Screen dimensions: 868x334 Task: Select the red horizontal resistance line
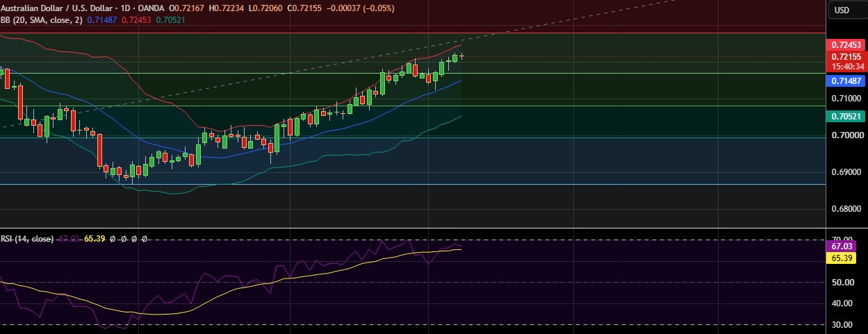point(410,33)
